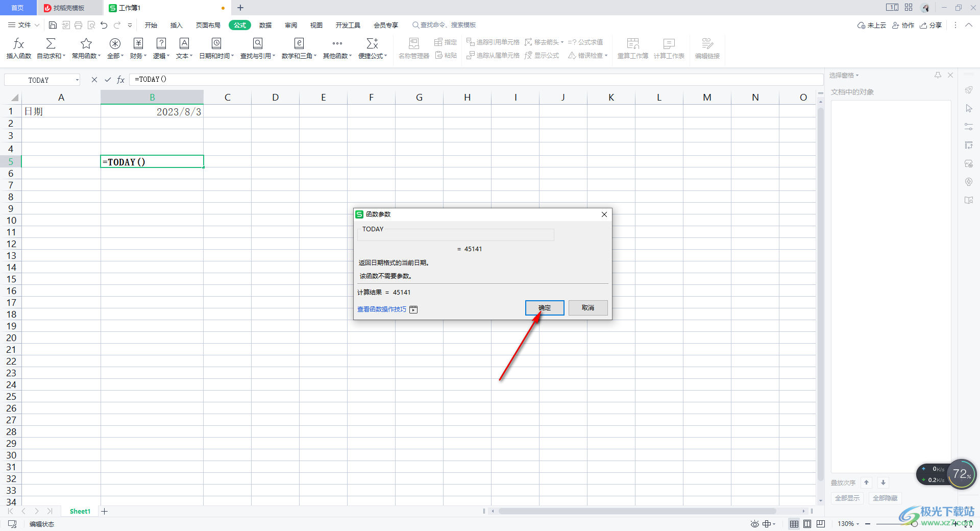The height and width of the screenshot is (531, 980).
Task: Click the Show All (全部显示) button
Action: 847,498
